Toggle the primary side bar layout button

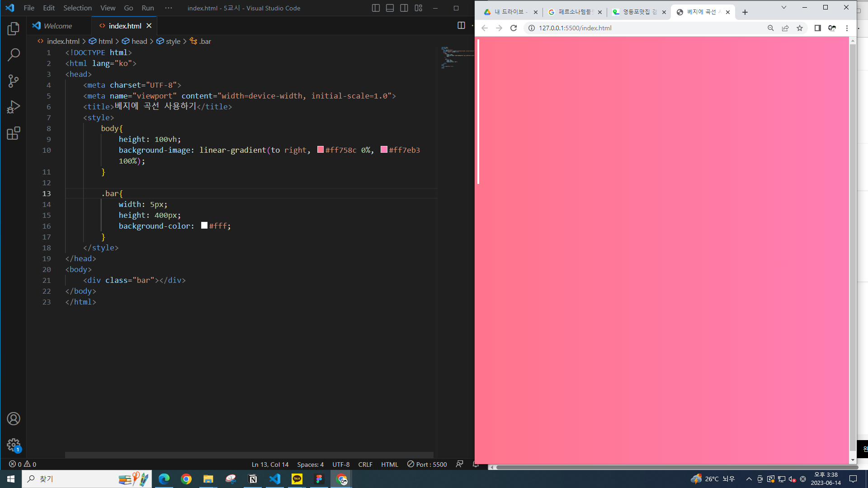tap(376, 8)
